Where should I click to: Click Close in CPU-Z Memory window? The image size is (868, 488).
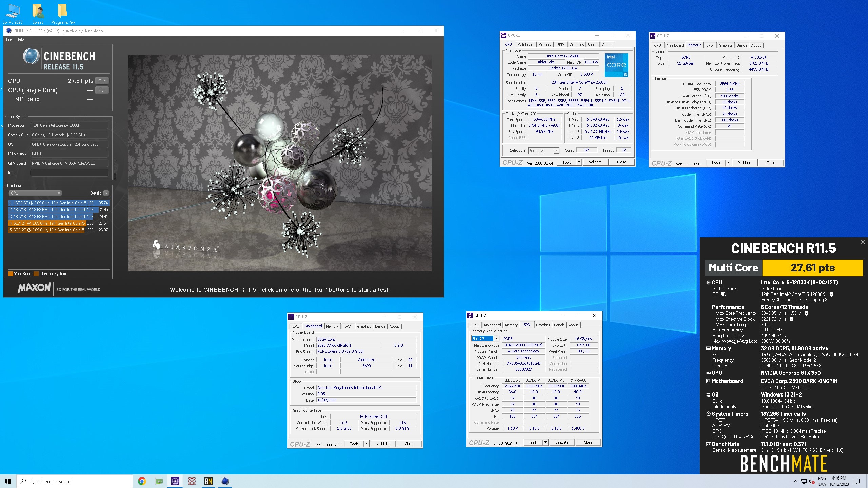click(x=771, y=163)
